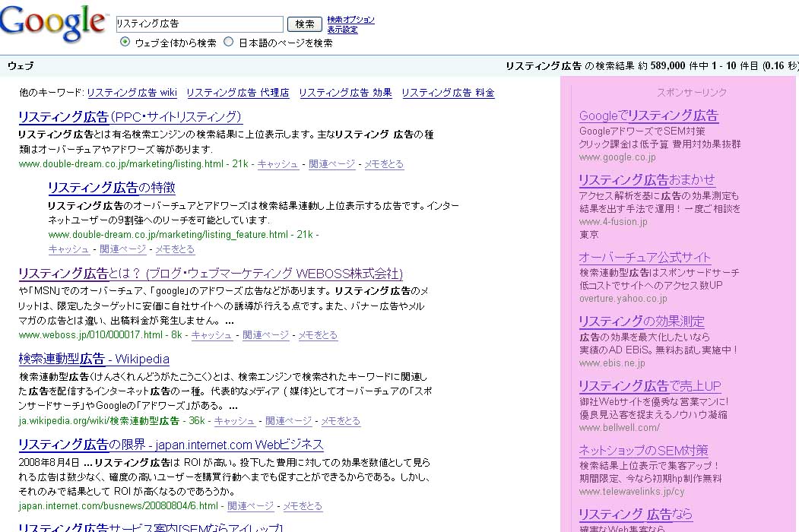Open キャッシュ for the ja.wikipedia.org result
799x532 pixels.
pos(234,421)
